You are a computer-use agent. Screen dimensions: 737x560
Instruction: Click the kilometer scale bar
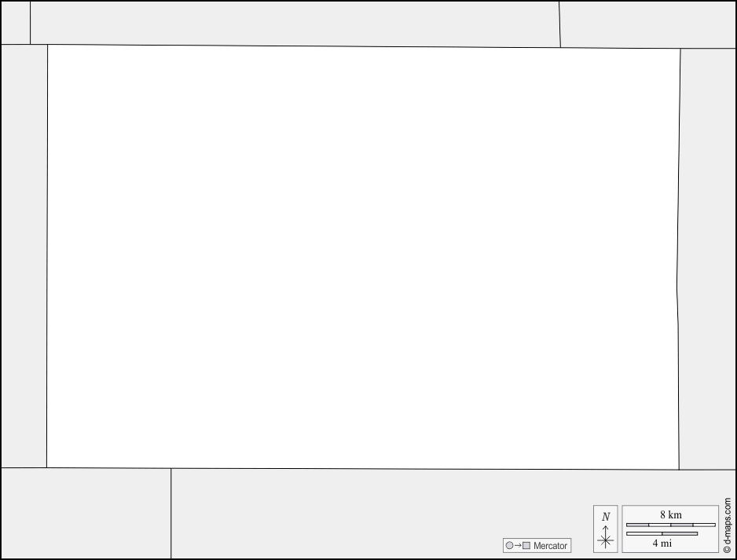[x=671, y=525]
